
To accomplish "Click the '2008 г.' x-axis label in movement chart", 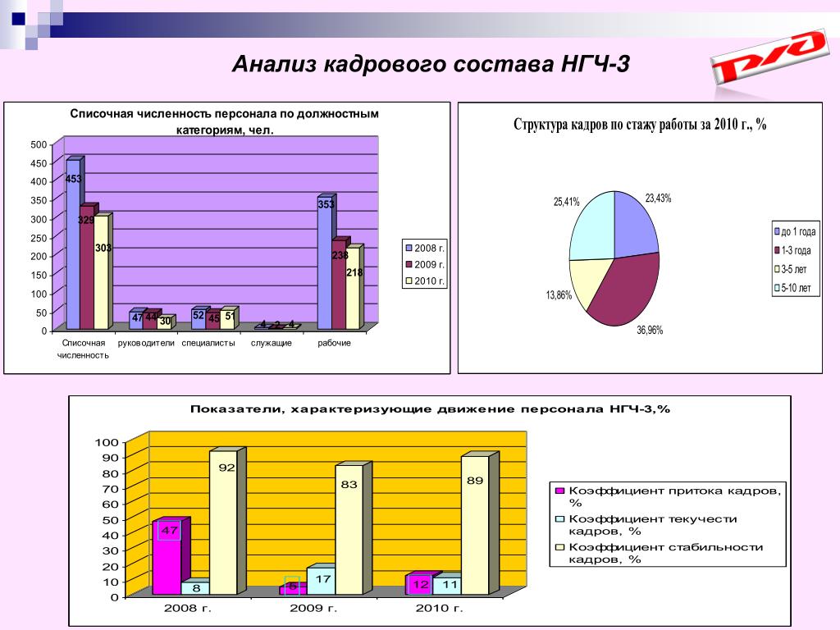I will pos(188,609).
